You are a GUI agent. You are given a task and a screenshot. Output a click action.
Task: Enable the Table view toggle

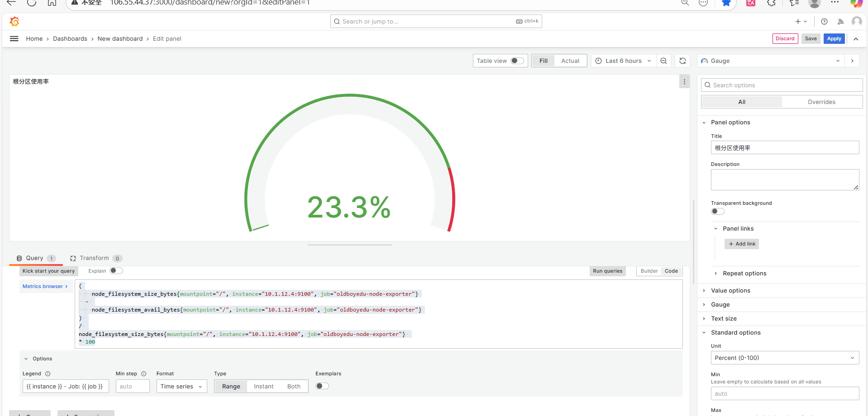coord(517,61)
